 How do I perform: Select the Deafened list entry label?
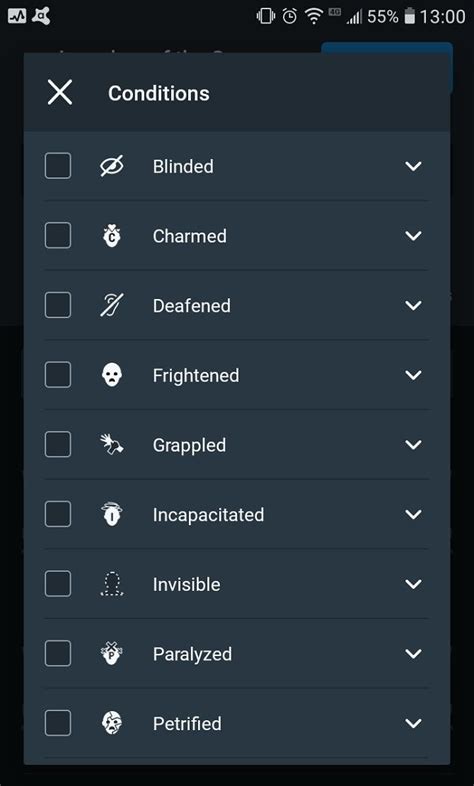191,305
